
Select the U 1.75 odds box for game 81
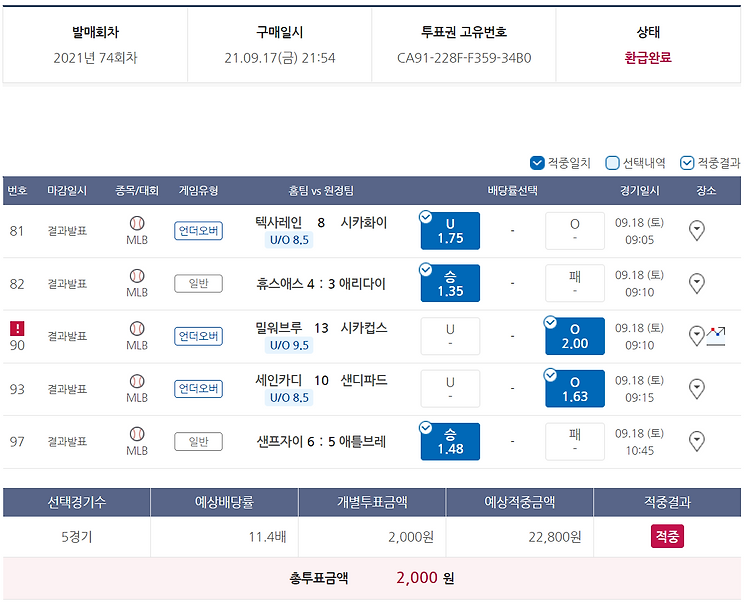point(450,231)
